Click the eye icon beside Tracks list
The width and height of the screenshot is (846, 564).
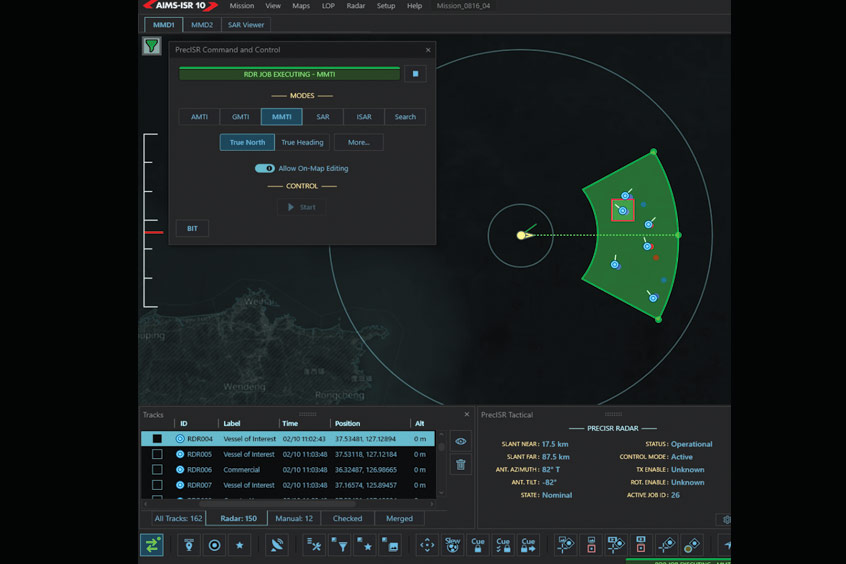click(x=460, y=441)
